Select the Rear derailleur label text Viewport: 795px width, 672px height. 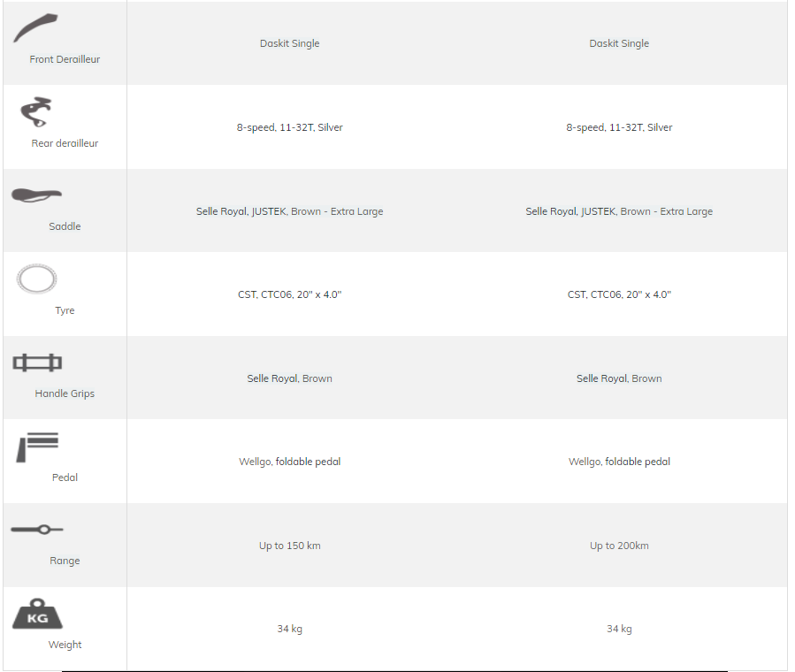click(65, 143)
